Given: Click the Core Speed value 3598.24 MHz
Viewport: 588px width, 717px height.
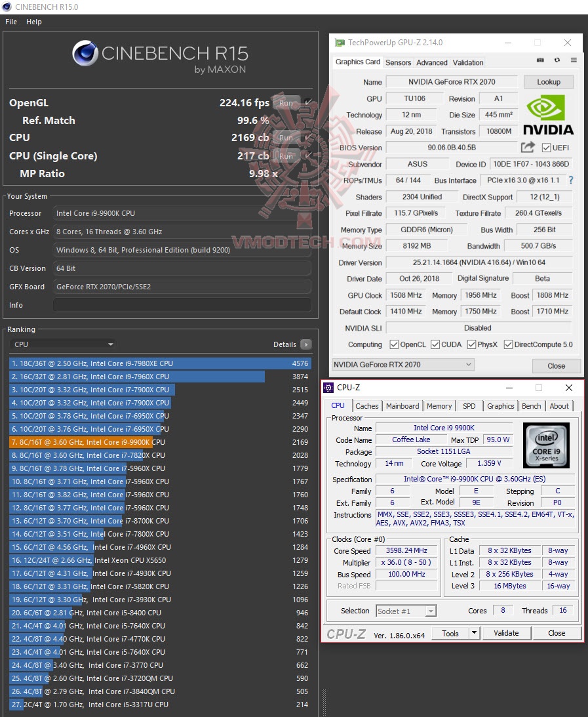Looking at the screenshot, I should tap(406, 550).
